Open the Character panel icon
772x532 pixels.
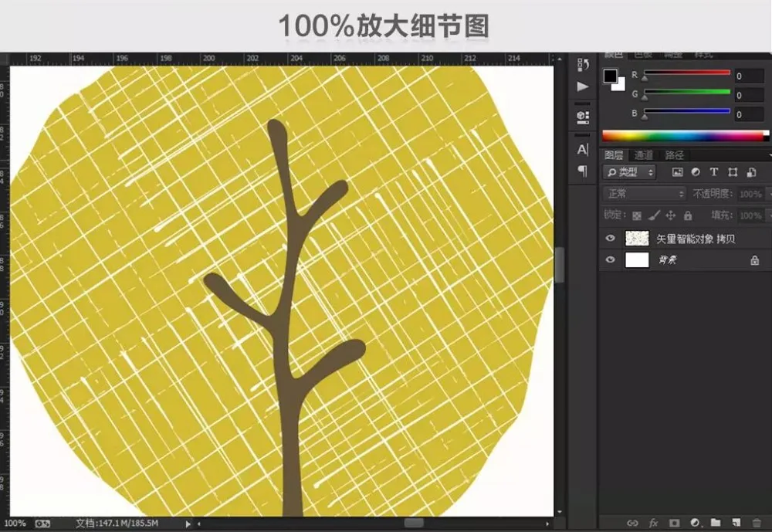[x=583, y=149]
